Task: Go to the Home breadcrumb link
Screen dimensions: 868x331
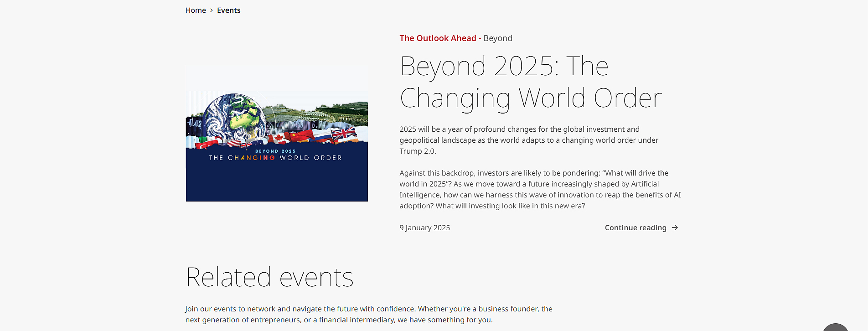Action: point(196,10)
